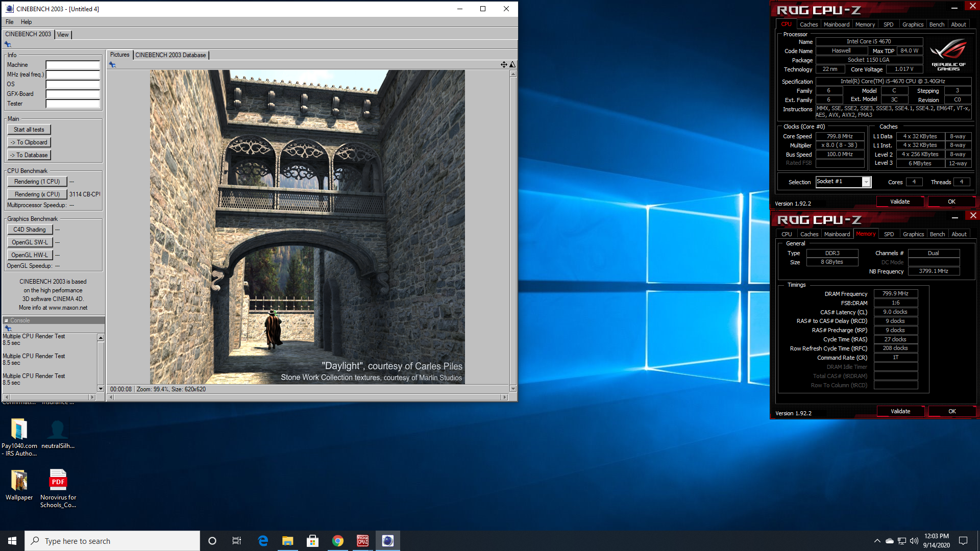Click OK in lower CPU-Z window
The height and width of the screenshot is (551, 980).
coord(952,411)
